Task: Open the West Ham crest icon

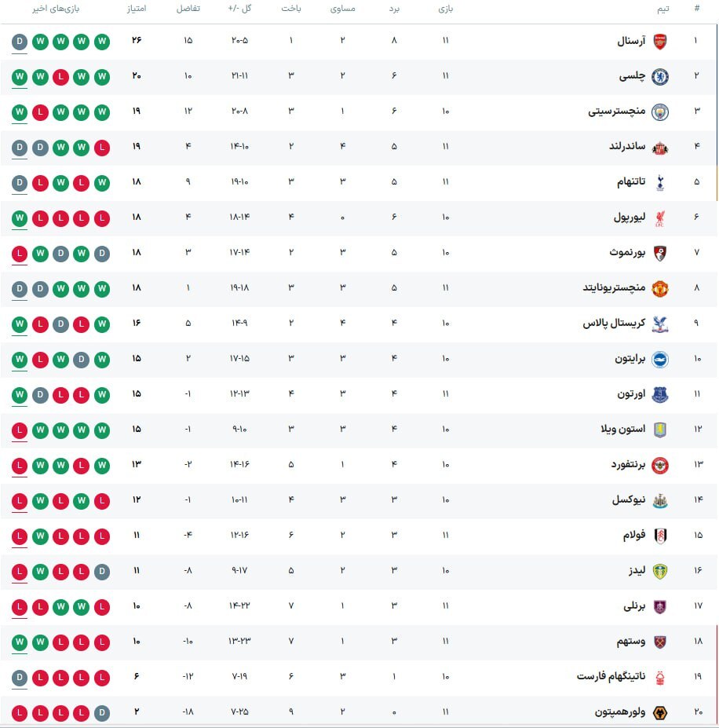Action: point(660,642)
